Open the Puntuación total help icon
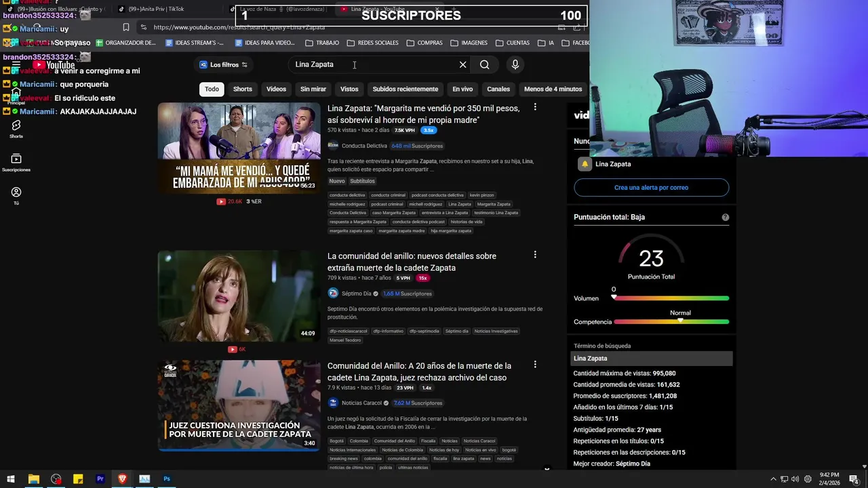Image resolution: width=868 pixels, height=488 pixels. pyautogui.click(x=726, y=218)
